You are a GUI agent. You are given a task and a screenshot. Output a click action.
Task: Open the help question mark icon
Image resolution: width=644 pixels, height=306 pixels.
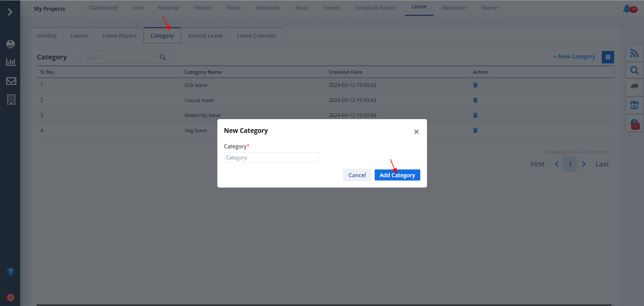11,271
